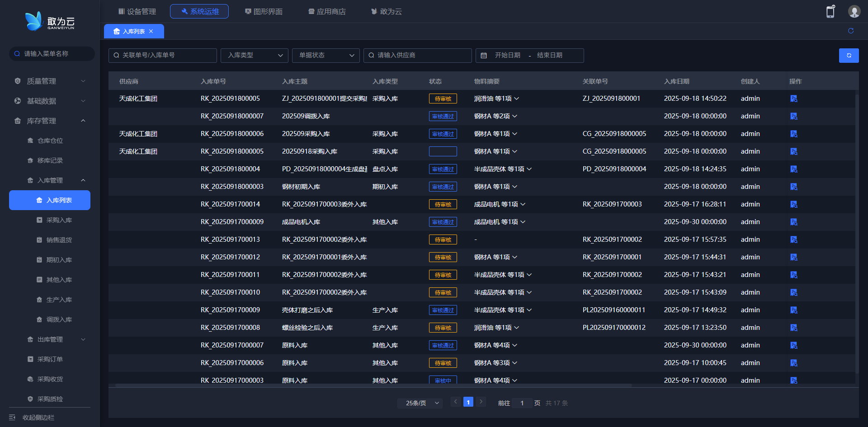Open the 入库类型 dropdown filter
The image size is (868, 427).
coord(255,55)
